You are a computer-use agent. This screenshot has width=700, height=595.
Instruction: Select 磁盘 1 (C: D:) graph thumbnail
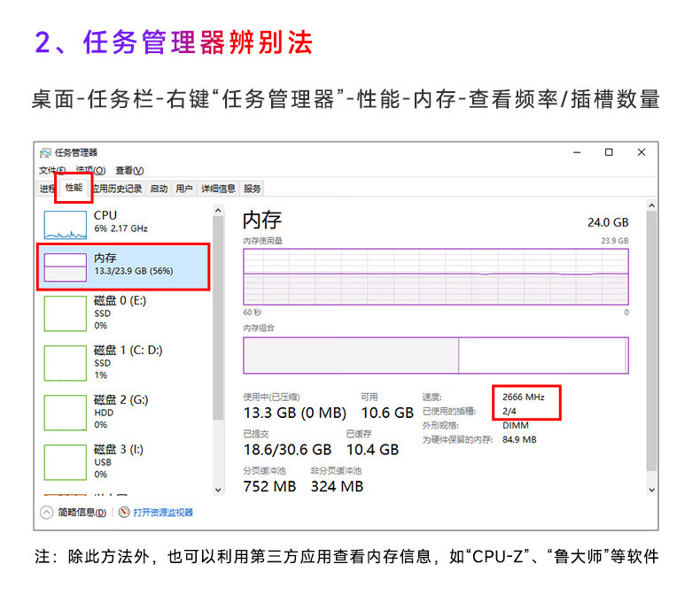66,363
